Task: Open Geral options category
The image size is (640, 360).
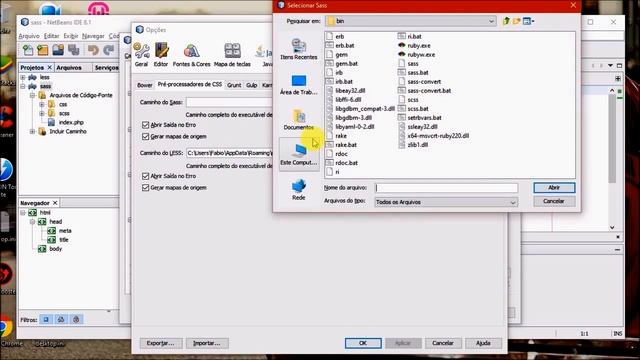Action: 142,55
